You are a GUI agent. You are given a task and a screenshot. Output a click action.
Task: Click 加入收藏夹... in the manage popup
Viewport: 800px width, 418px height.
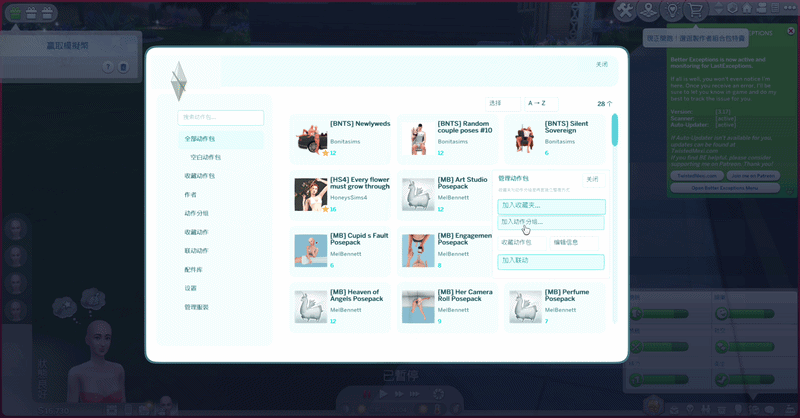551,206
